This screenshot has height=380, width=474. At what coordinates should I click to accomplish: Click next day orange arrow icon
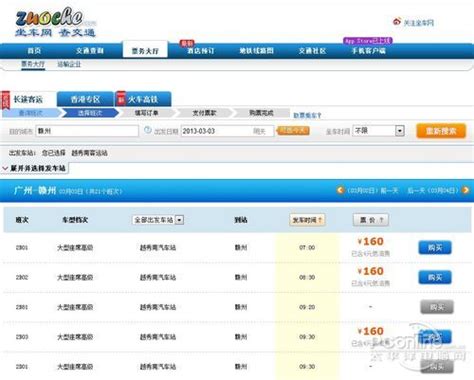[466, 190]
